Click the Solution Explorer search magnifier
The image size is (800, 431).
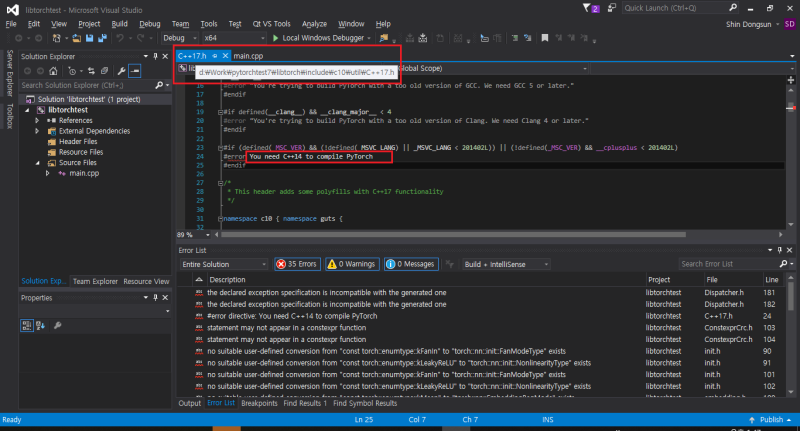coord(159,85)
